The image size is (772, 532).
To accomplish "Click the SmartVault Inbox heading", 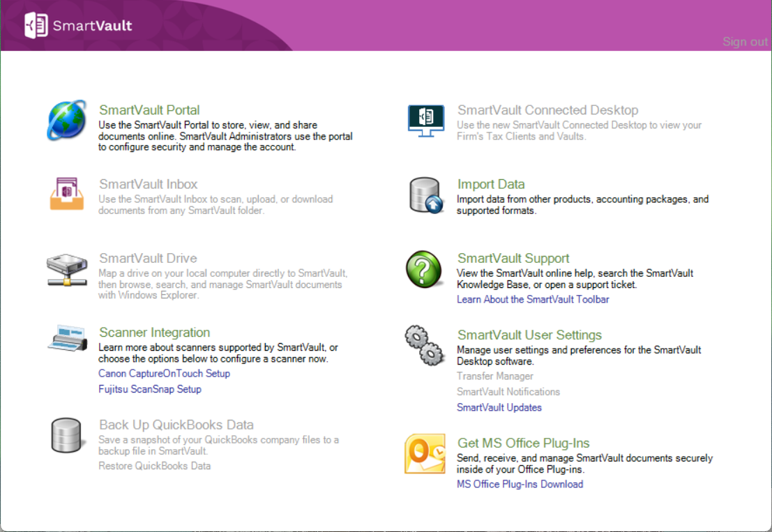I will [x=149, y=184].
